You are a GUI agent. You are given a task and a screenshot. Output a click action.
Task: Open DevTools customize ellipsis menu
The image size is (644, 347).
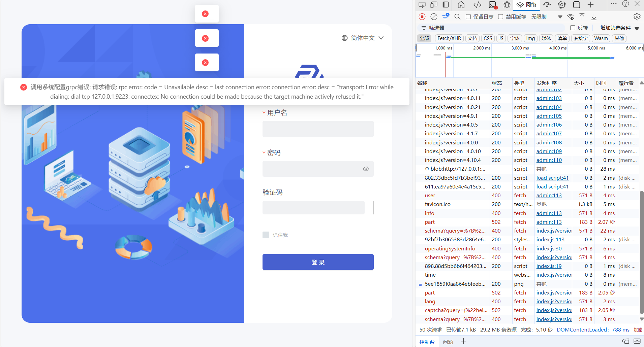tap(614, 4)
